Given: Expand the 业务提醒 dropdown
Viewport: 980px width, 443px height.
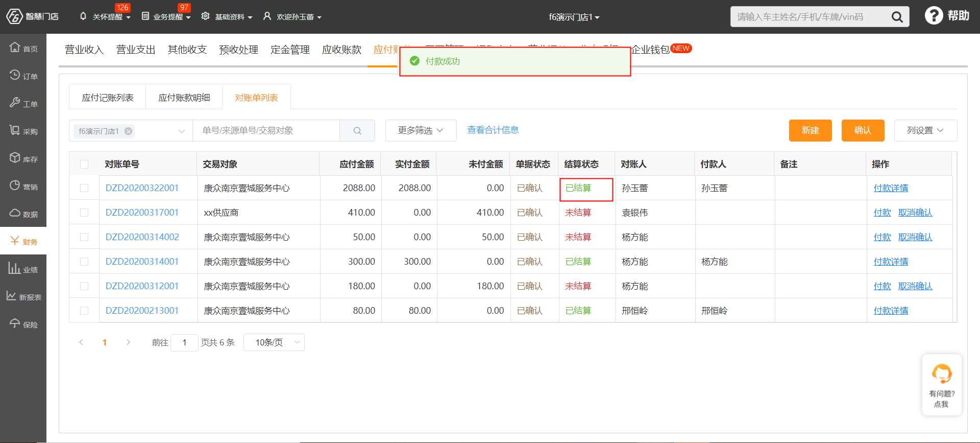Looking at the screenshot, I should [x=166, y=17].
